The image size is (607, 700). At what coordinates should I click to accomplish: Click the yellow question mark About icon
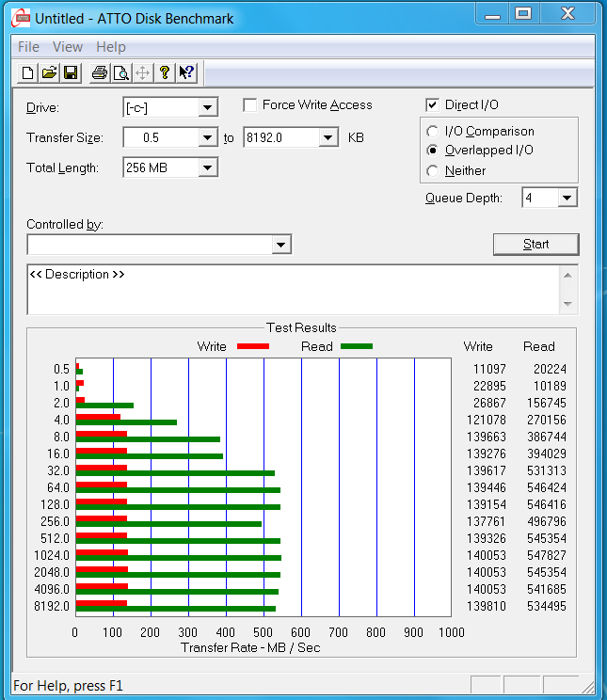tap(165, 72)
